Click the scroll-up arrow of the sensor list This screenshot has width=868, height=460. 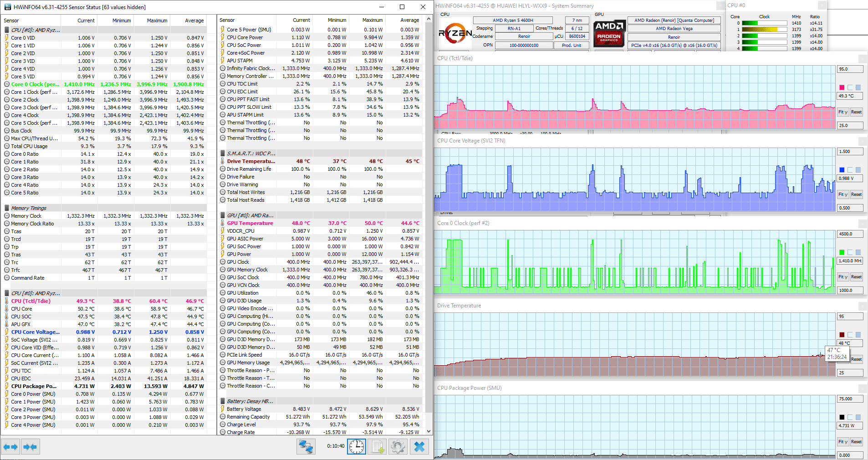tap(429, 19)
